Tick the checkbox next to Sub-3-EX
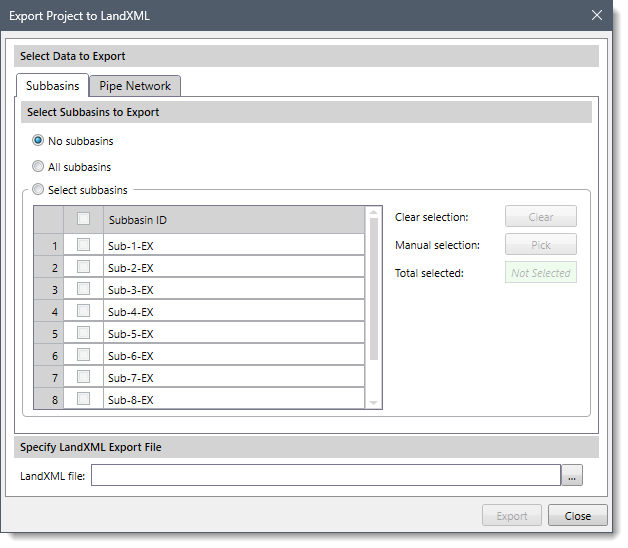 (84, 289)
